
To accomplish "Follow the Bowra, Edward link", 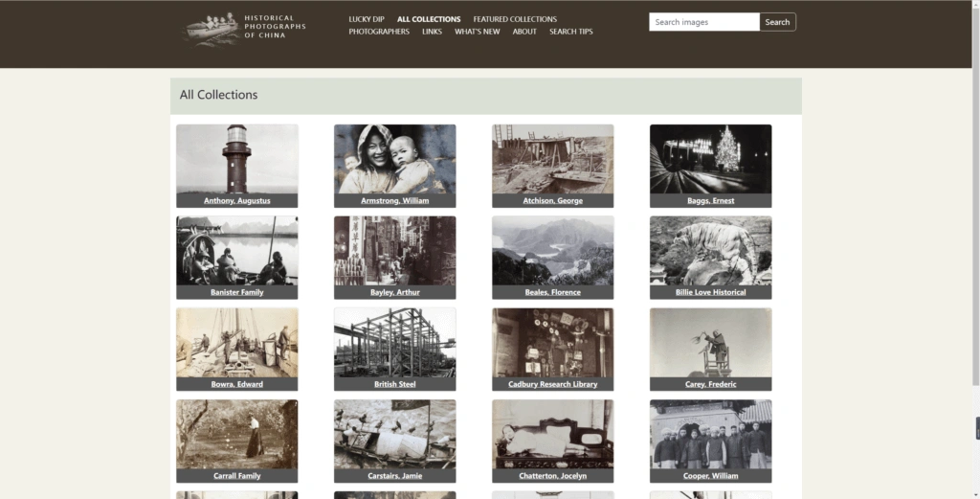I will tap(237, 384).
